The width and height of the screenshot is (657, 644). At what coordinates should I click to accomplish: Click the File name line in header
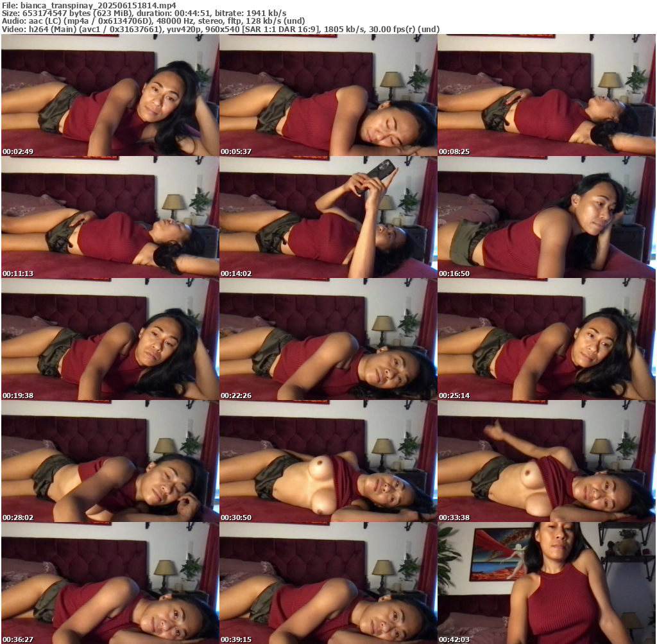pyautogui.click(x=89, y=4)
